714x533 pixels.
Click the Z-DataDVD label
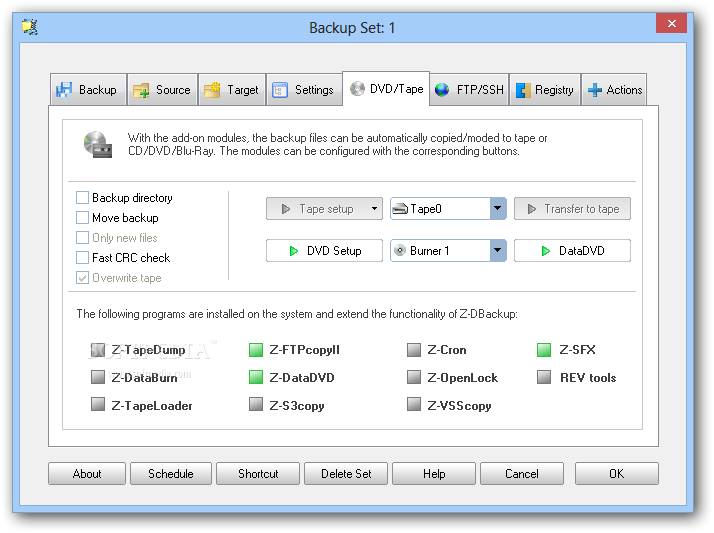point(301,378)
